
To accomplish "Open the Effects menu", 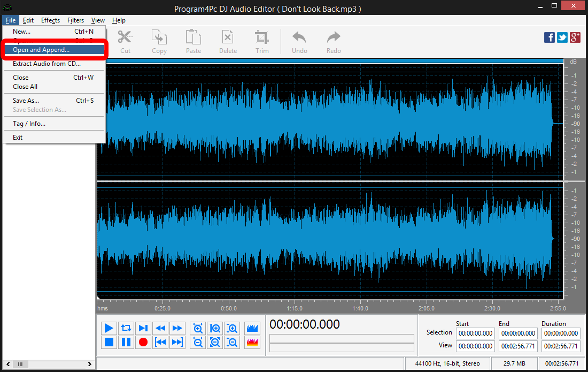I will tap(50, 20).
